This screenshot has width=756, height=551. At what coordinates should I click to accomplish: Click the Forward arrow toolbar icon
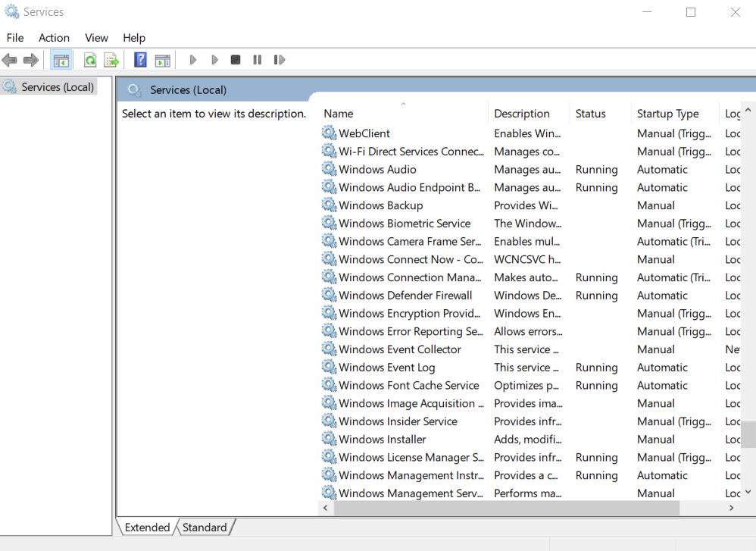click(x=31, y=61)
